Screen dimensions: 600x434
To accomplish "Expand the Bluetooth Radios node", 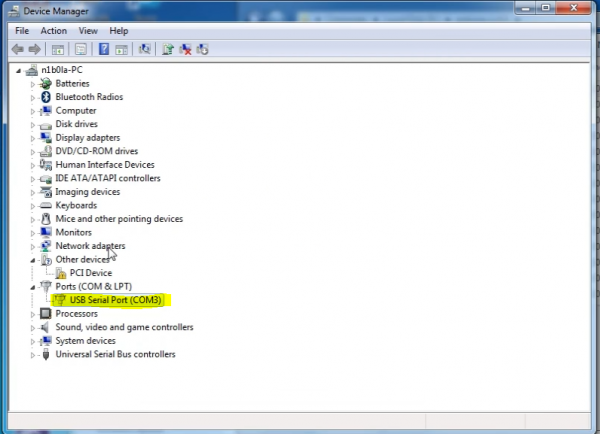I will coord(33,98).
